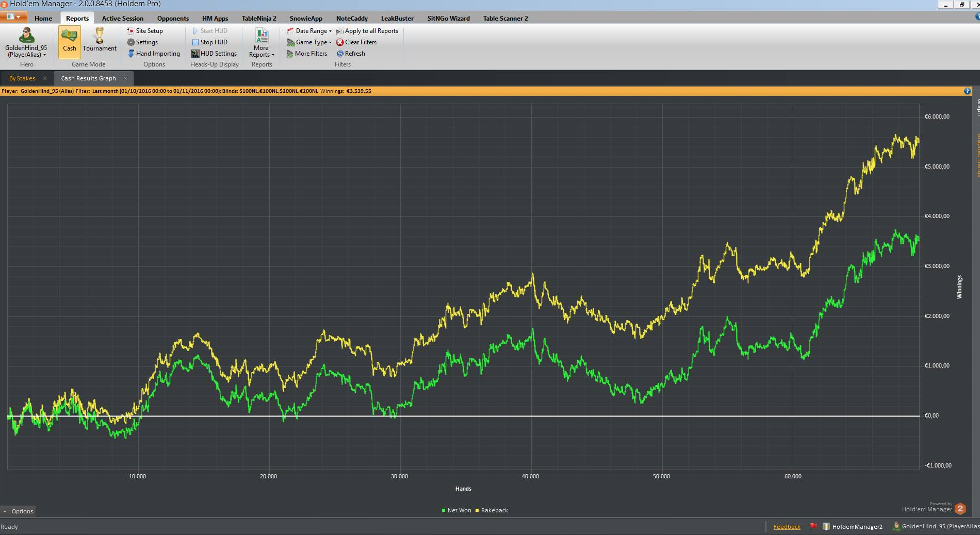Open More Reports menu
Viewport: 980px width, 535px height.
[262, 42]
